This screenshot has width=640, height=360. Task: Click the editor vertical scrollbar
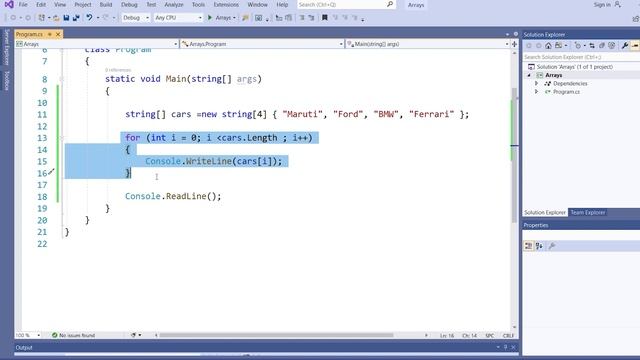pos(514,155)
